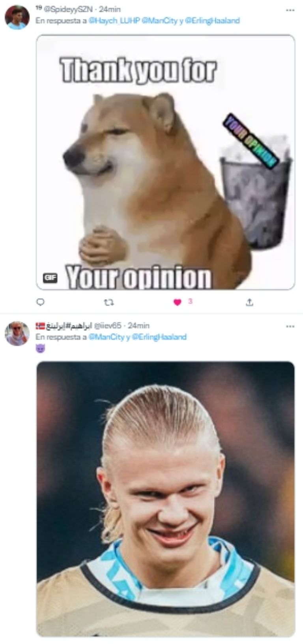Unlike the tweet with 3 likes
This screenshot has width=303, height=644.
click(x=178, y=302)
